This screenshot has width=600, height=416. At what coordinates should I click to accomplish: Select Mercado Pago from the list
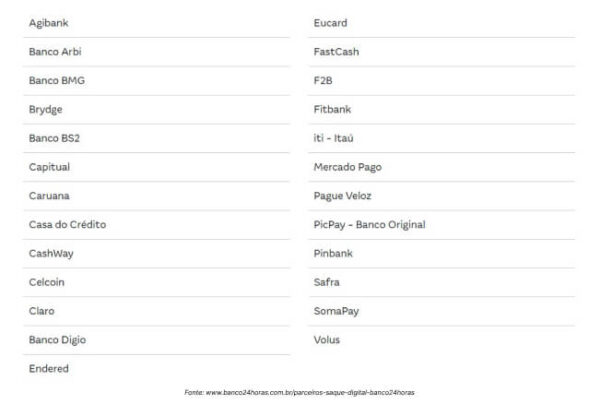[348, 167]
